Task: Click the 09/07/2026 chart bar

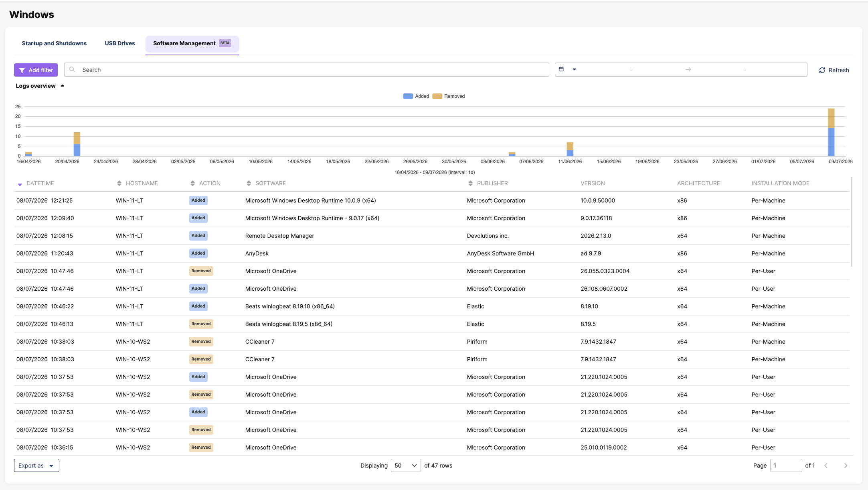Action: [x=831, y=132]
